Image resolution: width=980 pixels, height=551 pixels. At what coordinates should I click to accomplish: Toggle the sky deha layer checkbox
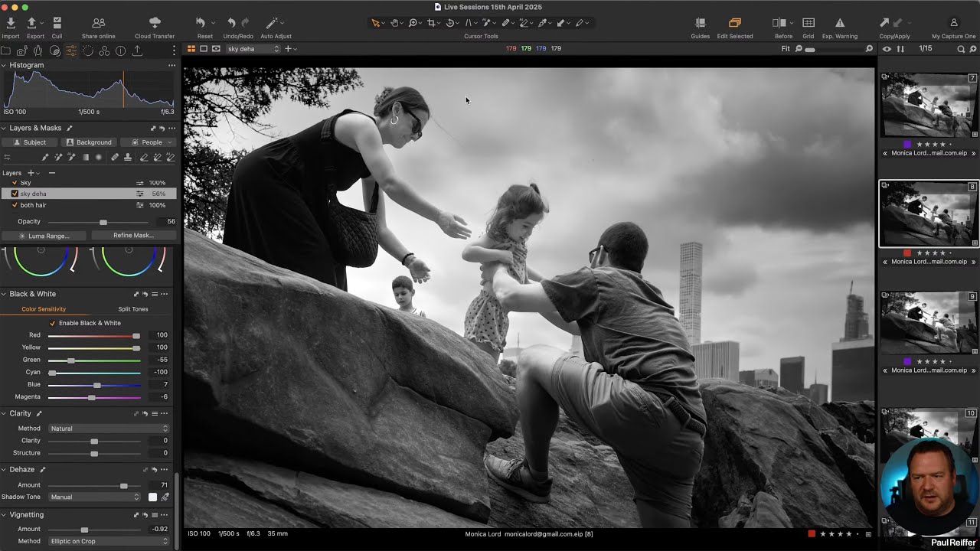15,194
